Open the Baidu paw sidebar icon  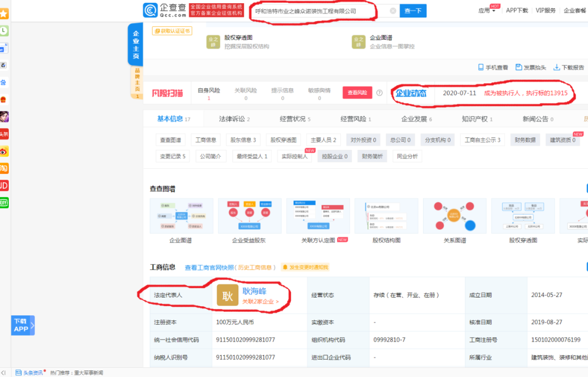(4, 82)
